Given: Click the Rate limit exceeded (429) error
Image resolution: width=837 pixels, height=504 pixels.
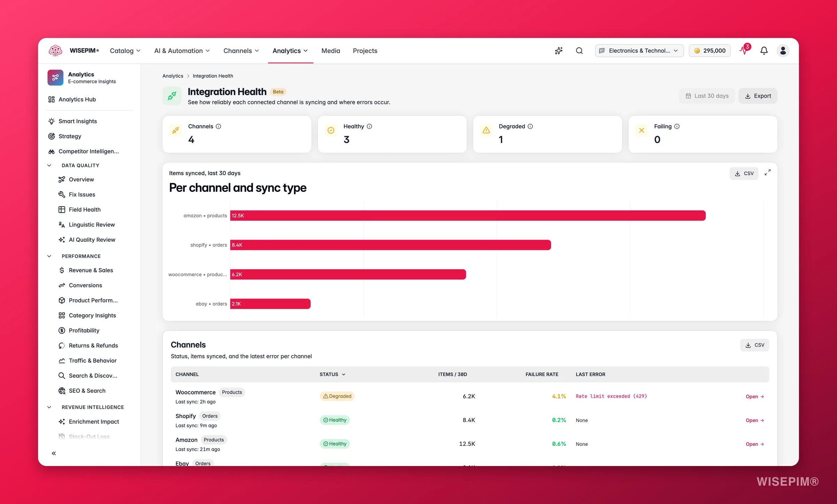Looking at the screenshot, I should click(x=611, y=396).
